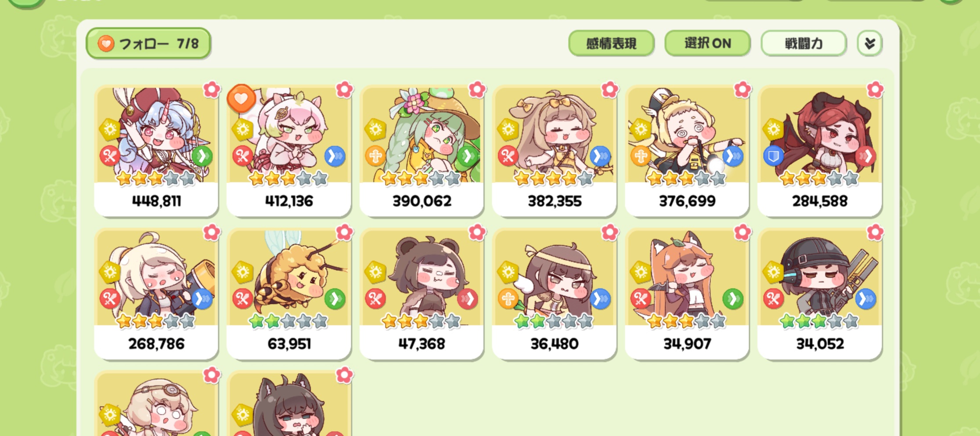The height and width of the screenshot is (436, 980).
Task: Expand sort order with double-chevron button
Action: [x=869, y=43]
